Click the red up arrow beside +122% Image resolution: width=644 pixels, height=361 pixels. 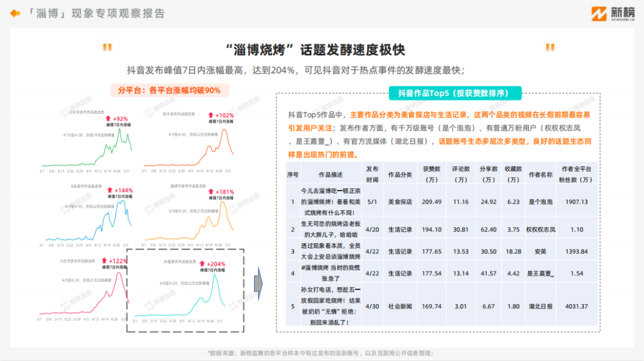coord(104,261)
